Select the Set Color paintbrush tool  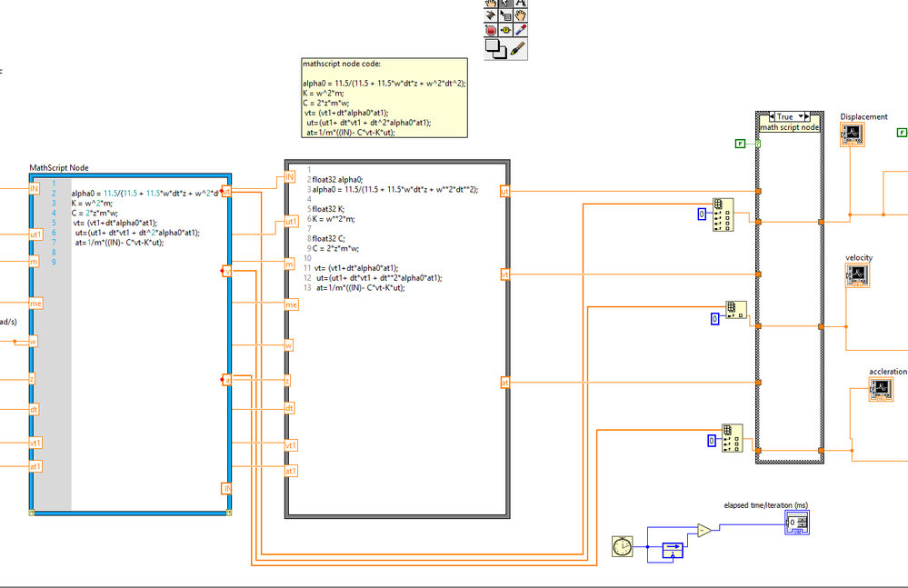click(x=518, y=48)
